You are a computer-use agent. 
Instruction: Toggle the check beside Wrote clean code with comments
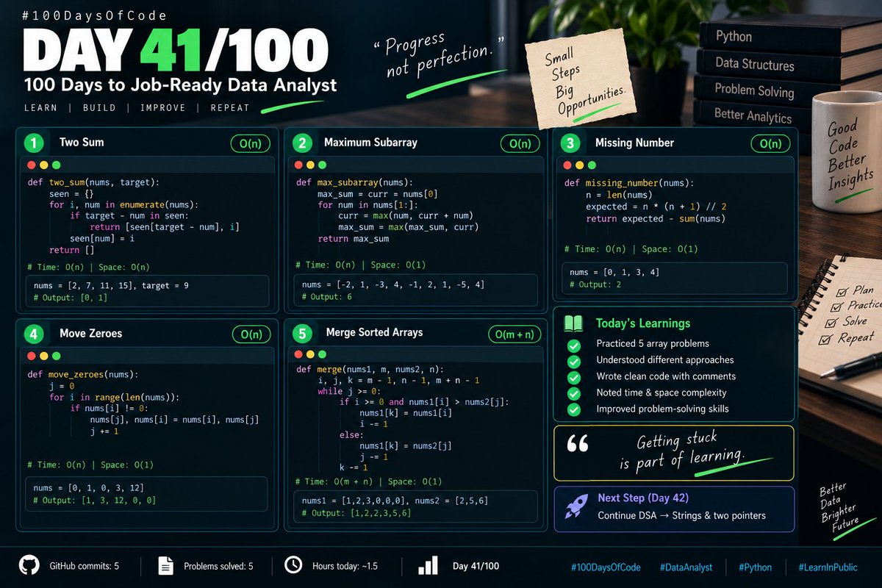pyautogui.click(x=574, y=377)
